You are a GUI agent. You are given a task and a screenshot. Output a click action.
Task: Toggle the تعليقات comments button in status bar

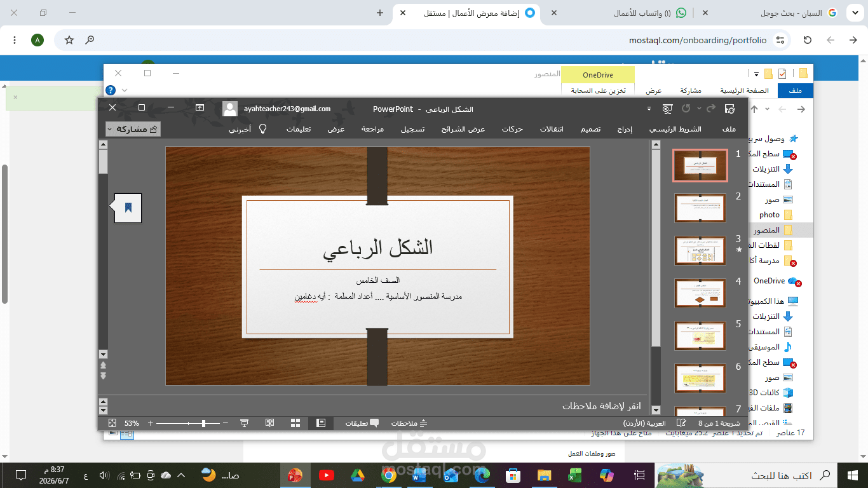(x=362, y=423)
